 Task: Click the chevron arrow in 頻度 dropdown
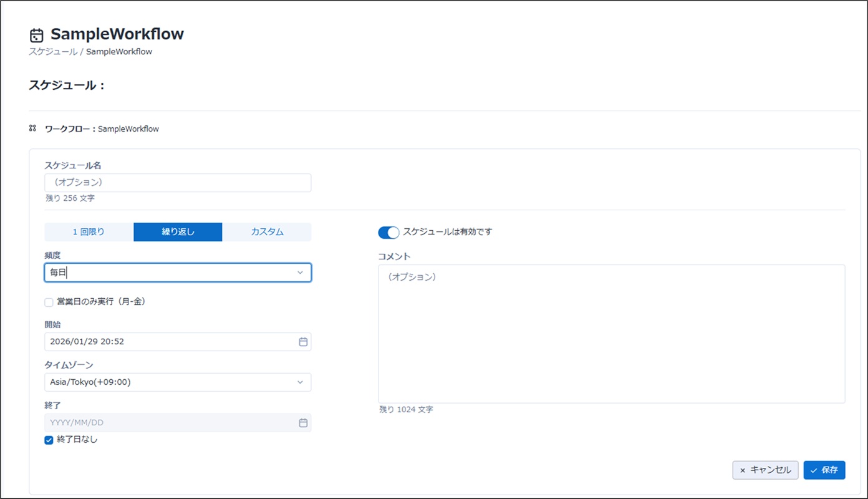click(300, 273)
